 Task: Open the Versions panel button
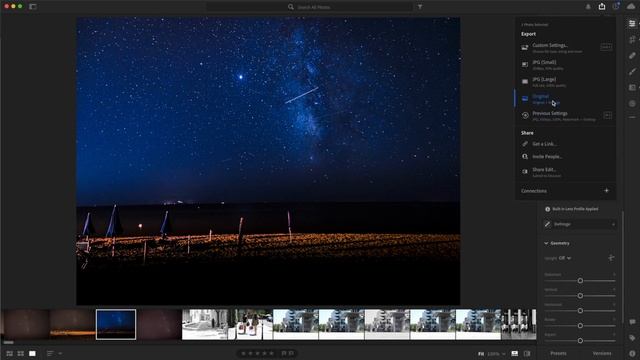602,353
